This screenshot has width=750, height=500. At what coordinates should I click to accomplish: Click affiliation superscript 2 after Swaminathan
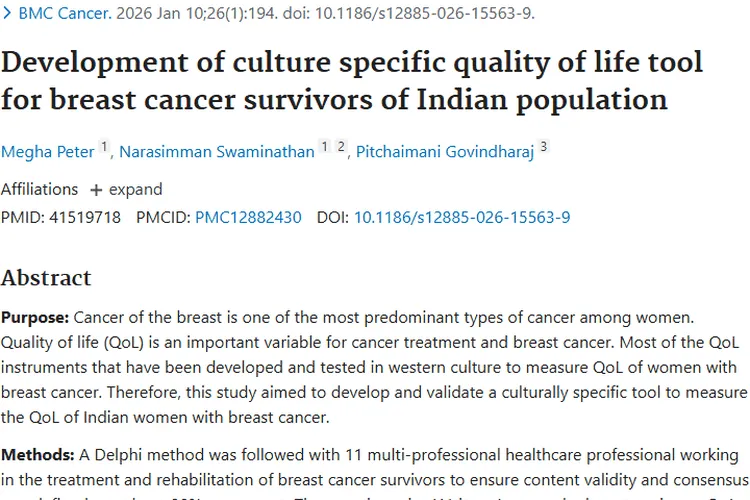pos(340,148)
